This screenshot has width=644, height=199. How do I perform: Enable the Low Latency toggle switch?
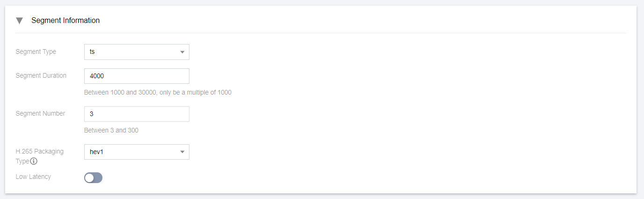[93, 178]
